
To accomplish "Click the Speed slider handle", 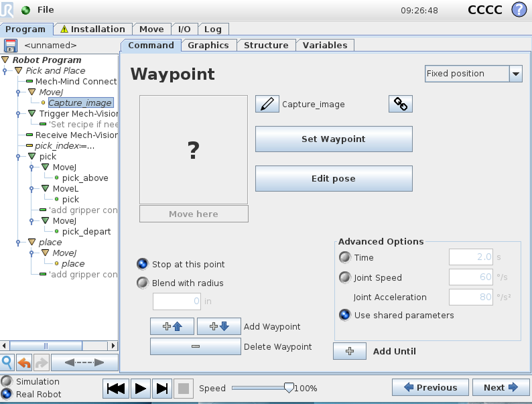I will [289, 387].
